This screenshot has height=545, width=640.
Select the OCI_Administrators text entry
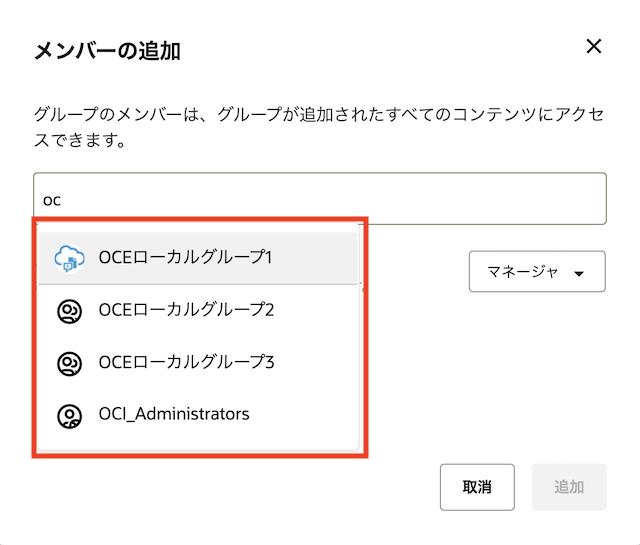(x=174, y=414)
